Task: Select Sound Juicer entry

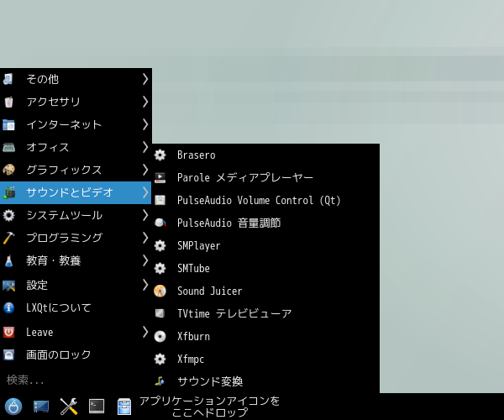Action: [x=265, y=291]
